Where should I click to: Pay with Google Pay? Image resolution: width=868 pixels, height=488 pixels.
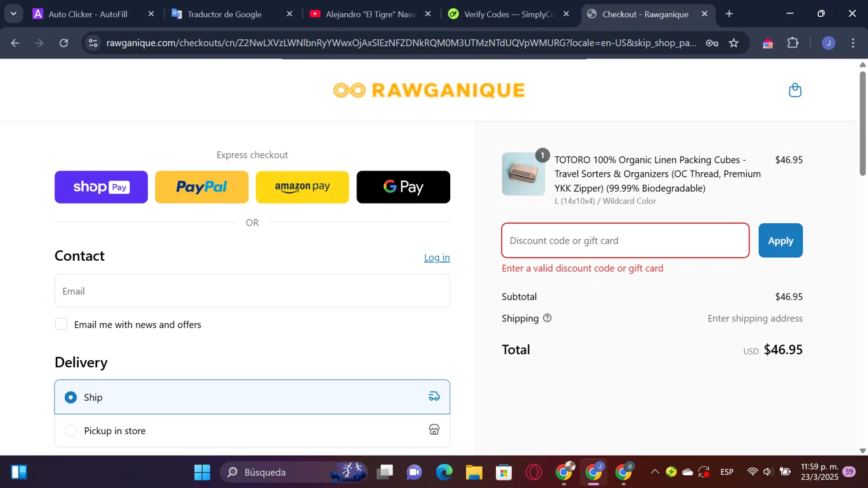click(x=403, y=187)
